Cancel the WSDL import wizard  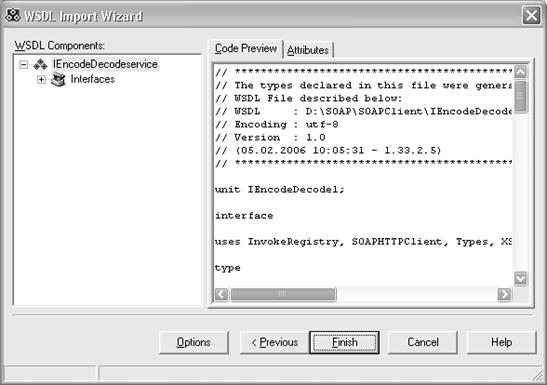(423, 342)
